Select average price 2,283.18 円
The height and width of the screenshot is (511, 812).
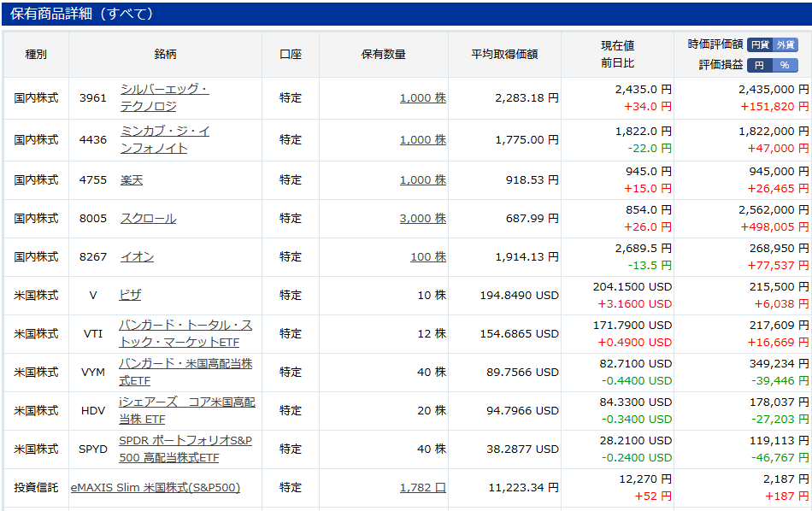tap(527, 98)
